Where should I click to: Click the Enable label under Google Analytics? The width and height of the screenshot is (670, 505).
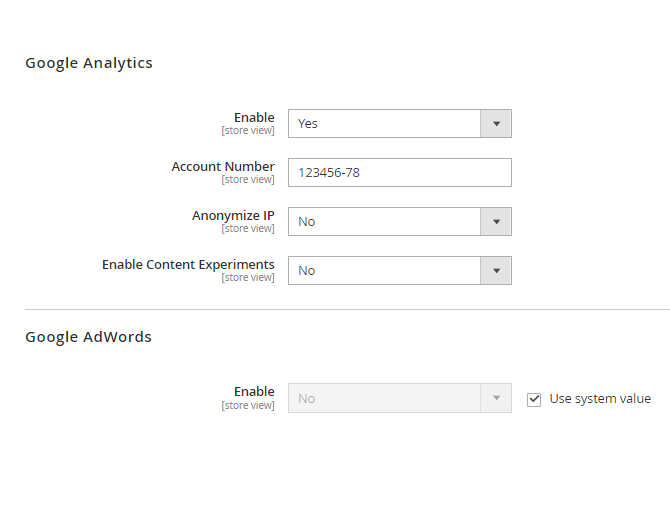click(x=254, y=117)
